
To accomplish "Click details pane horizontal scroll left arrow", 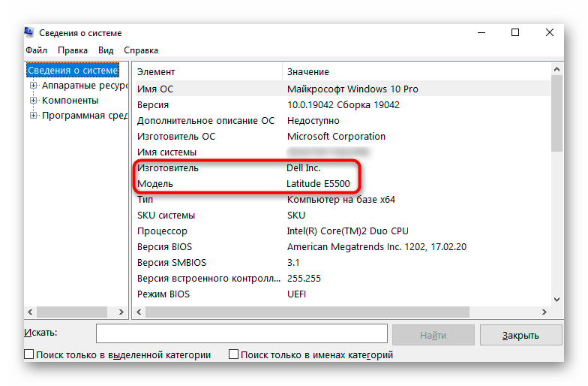I will pyautogui.click(x=139, y=312).
